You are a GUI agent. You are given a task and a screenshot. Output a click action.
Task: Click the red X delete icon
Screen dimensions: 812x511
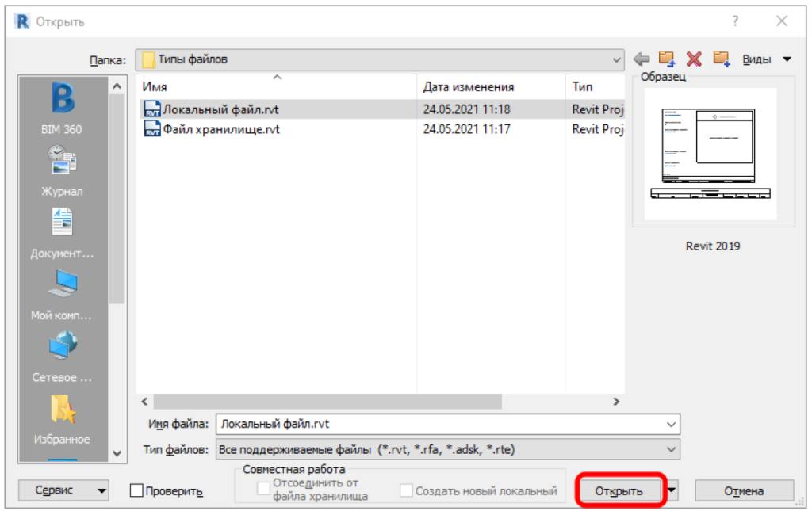(x=694, y=59)
